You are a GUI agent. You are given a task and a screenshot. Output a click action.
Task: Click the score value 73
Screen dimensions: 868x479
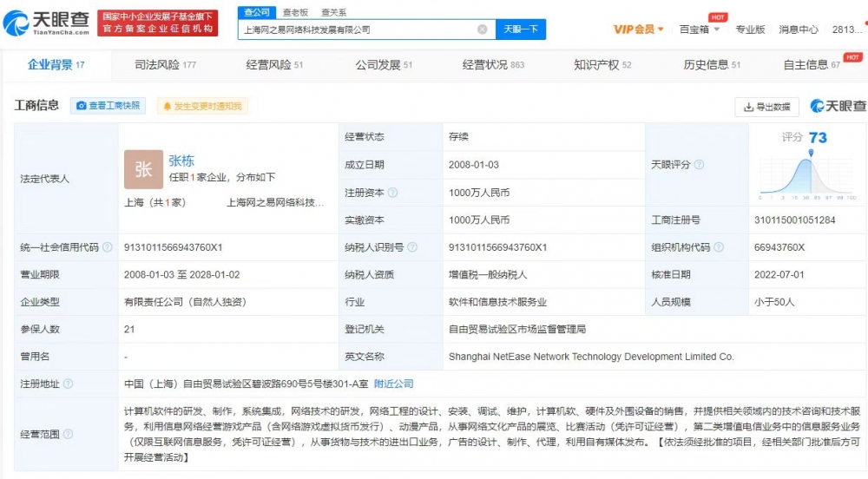click(818, 137)
